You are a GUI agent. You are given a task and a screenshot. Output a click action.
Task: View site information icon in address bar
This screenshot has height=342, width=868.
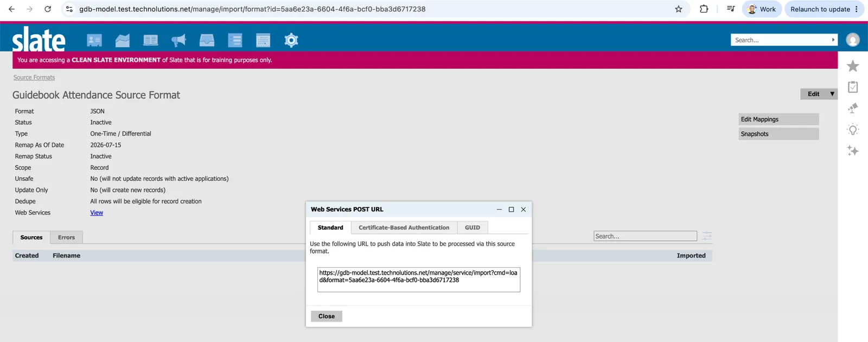69,9
